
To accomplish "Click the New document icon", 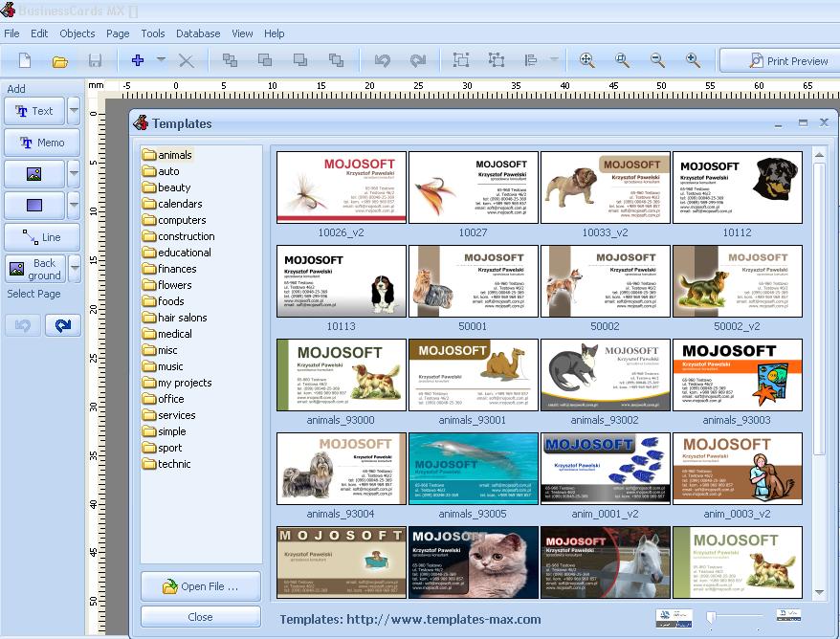I will point(25,60).
